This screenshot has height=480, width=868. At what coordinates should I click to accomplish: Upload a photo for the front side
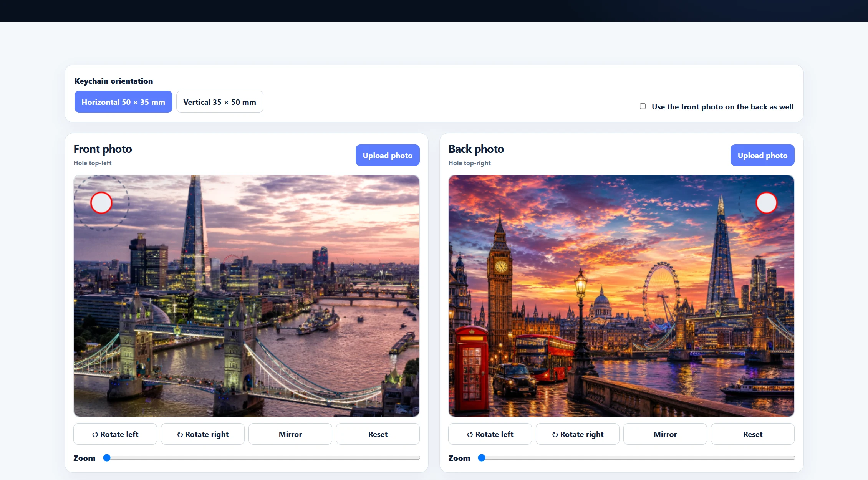point(388,155)
